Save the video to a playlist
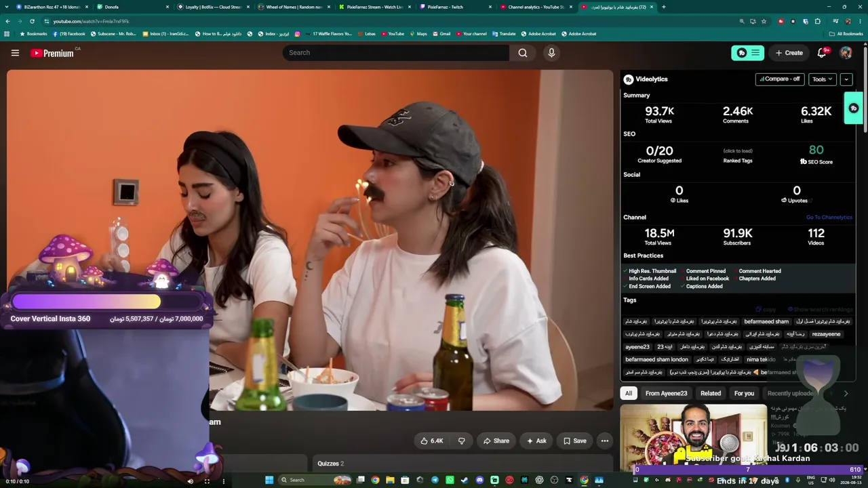 click(x=574, y=441)
